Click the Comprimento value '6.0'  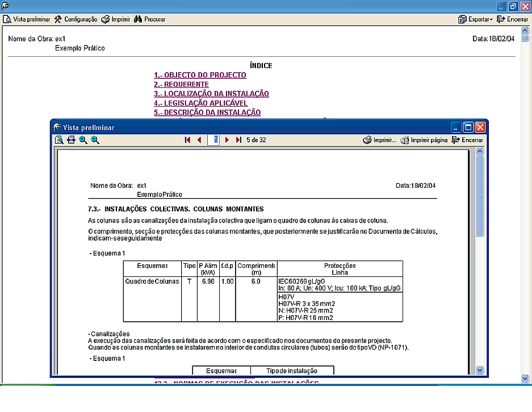[256, 281]
